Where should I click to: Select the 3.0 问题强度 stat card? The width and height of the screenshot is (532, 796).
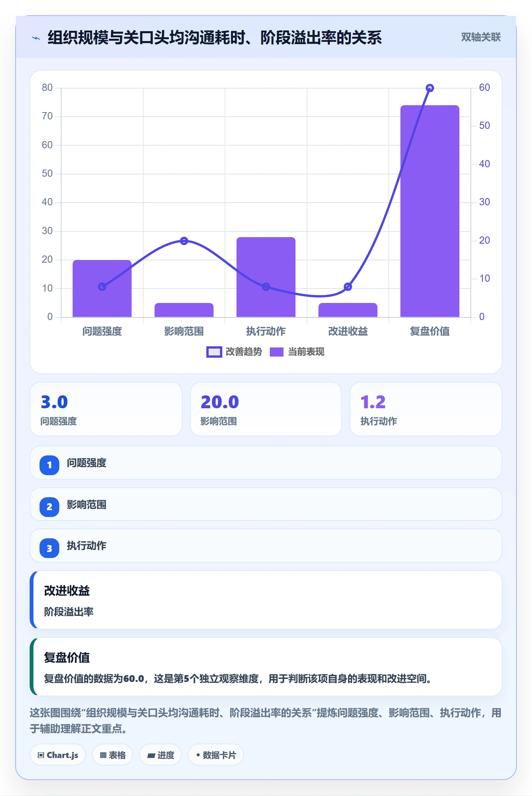pos(106,409)
